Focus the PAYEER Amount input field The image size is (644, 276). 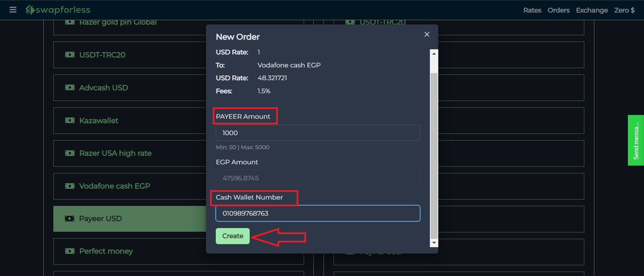pos(318,133)
